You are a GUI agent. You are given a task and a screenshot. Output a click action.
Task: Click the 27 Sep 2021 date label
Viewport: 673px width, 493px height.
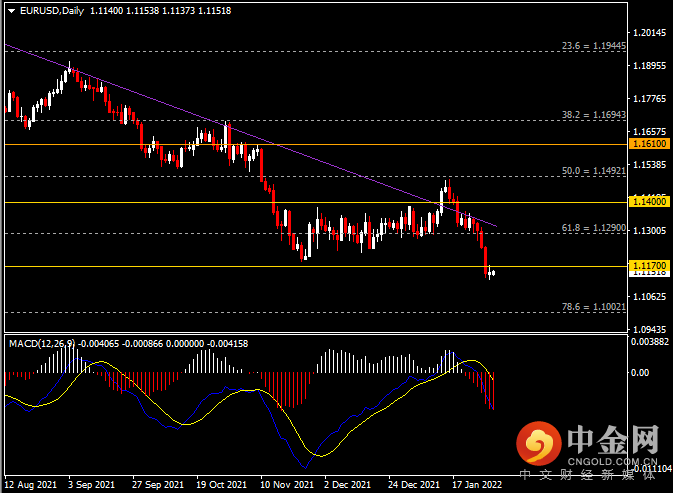pyautogui.click(x=158, y=485)
